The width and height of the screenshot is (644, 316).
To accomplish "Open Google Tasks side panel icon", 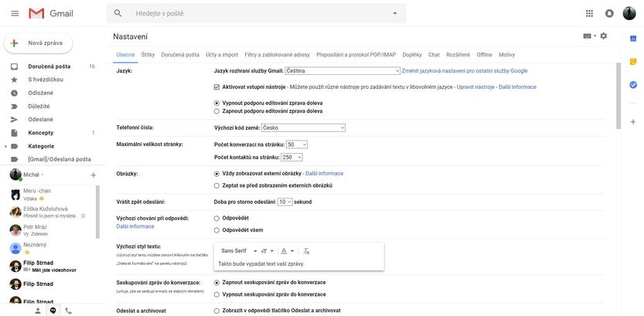I will [x=633, y=84].
